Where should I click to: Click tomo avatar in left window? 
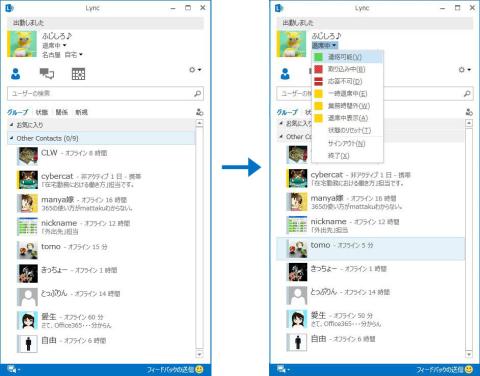pyautogui.click(x=28, y=250)
